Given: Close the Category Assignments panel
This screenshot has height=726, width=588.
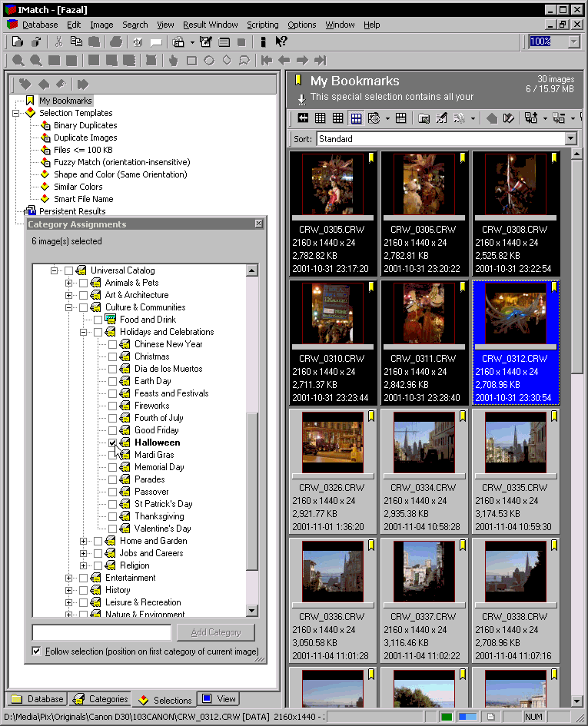Looking at the screenshot, I should [259, 224].
